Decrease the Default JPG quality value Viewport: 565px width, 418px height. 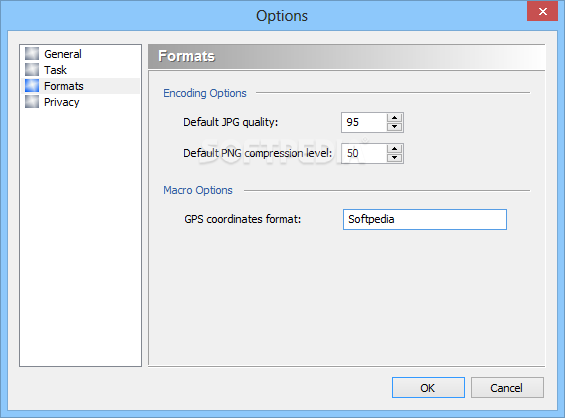[x=395, y=126]
